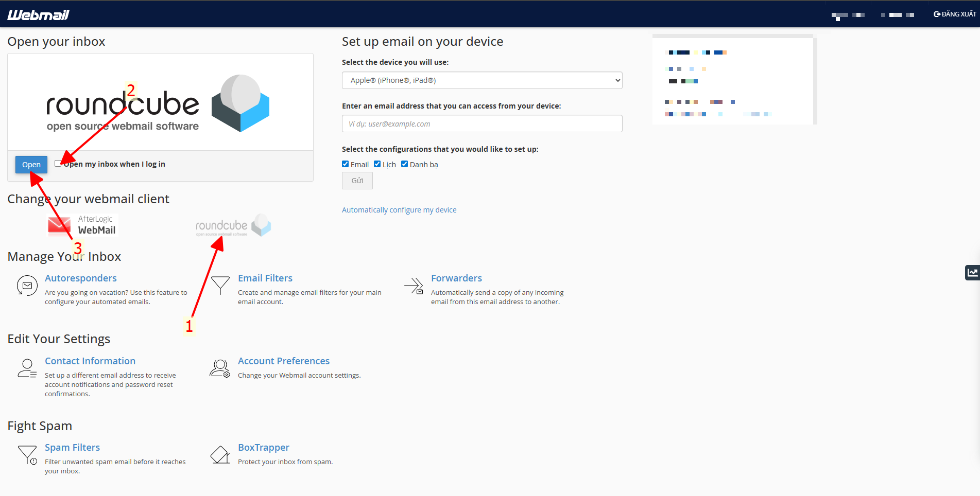Expand the device selection dropdown
The height and width of the screenshot is (496, 980).
pos(482,80)
